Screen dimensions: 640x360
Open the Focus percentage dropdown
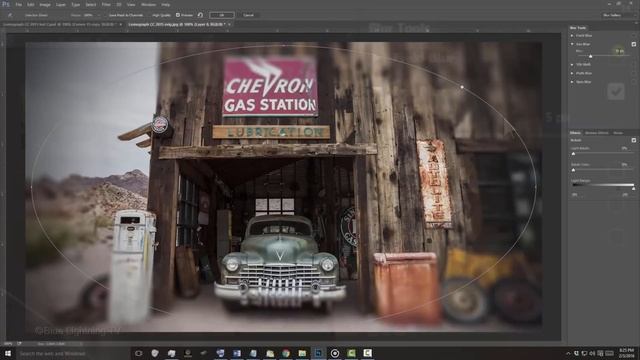click(x=98, y=15)
